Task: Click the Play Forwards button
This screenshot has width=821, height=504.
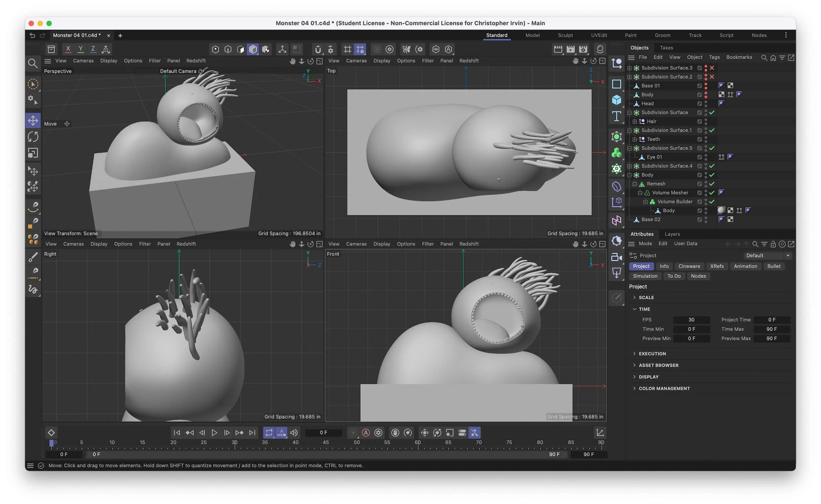Action: tap(214, 432)
